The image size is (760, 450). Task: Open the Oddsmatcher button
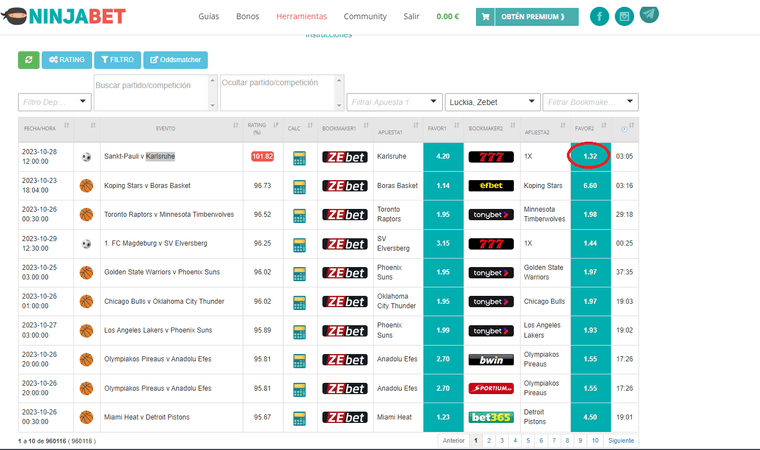tap(175, 60)
